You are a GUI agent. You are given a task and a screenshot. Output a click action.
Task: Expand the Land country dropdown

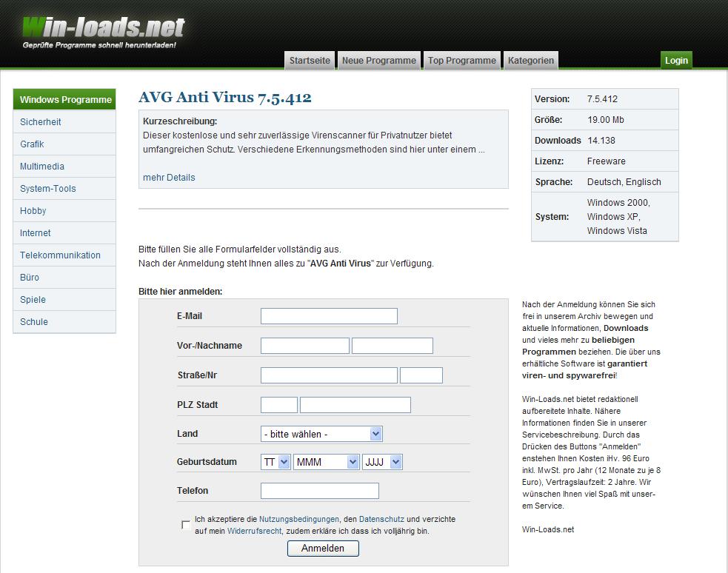[x=321, y=434]
